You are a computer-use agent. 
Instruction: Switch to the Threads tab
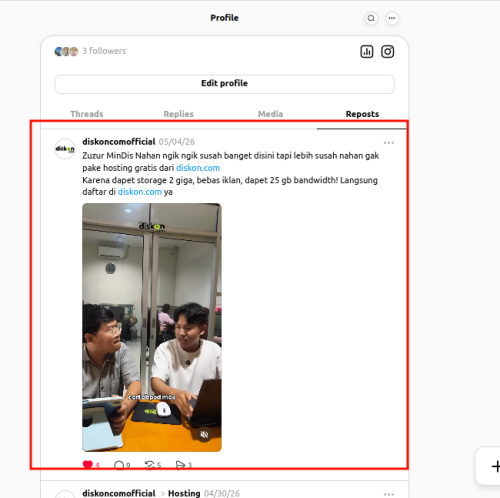coord(87,114)
